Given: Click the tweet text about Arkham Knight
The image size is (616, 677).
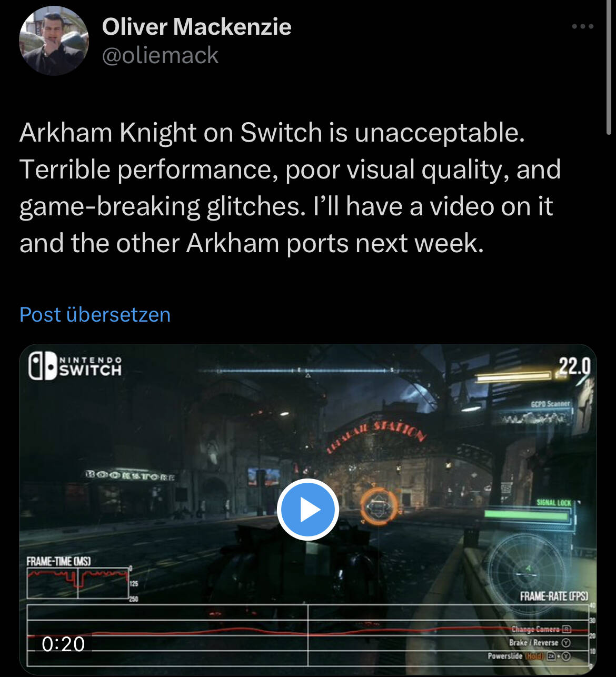Looking at the screenshot, I should (x=290, y=187).
